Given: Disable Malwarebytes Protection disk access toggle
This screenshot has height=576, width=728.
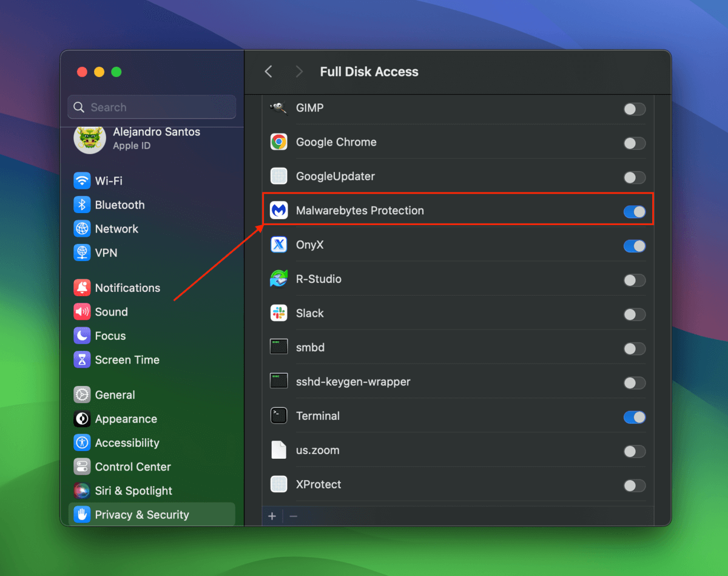Looking at the screenshot, I should pos(635,212).
